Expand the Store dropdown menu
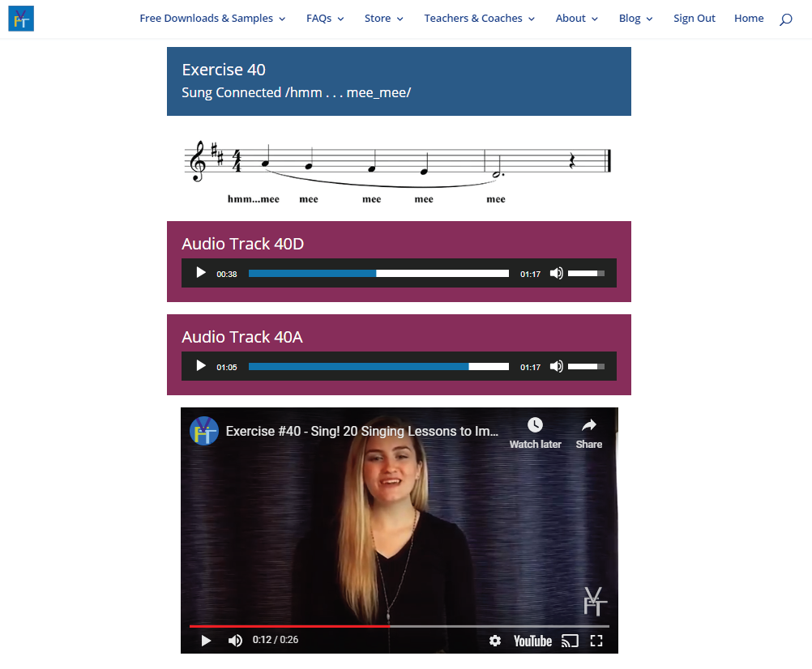This screenshot has height=669, width=812. [x=384, y=19]
